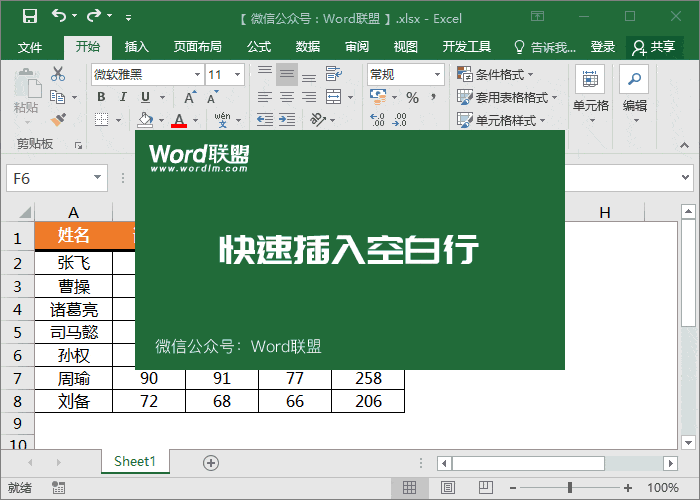Decrease indent
700x500 pixels.
265,119
